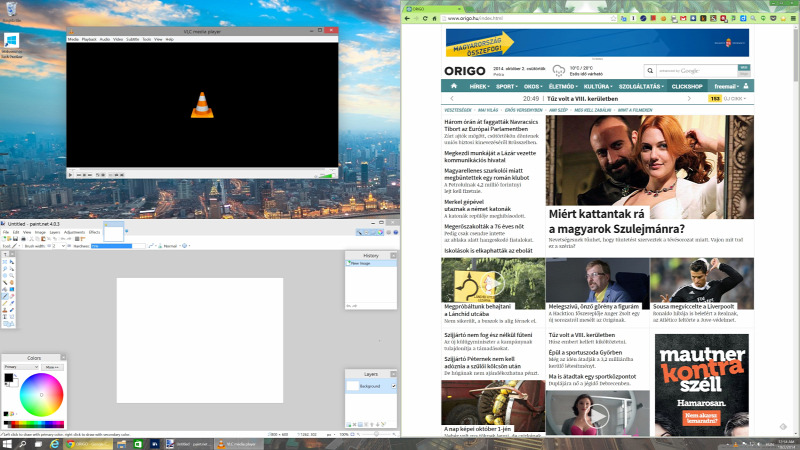Pick a hue on the color wheel
800x450 pixels.
(x=41, y=395)
